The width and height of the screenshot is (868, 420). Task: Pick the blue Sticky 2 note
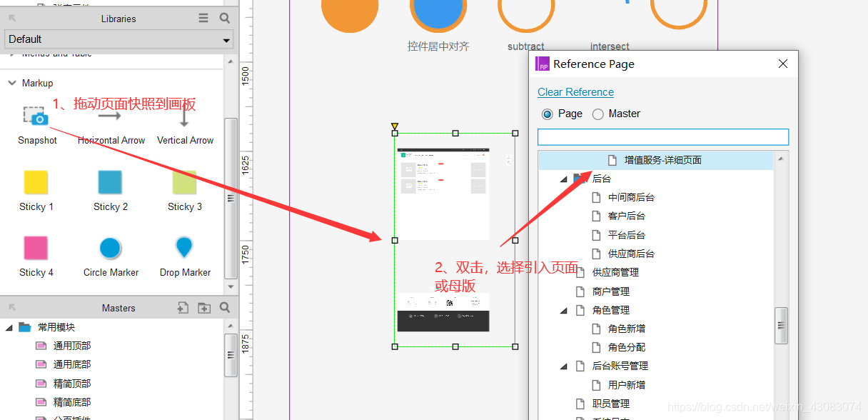coord(110,183)
